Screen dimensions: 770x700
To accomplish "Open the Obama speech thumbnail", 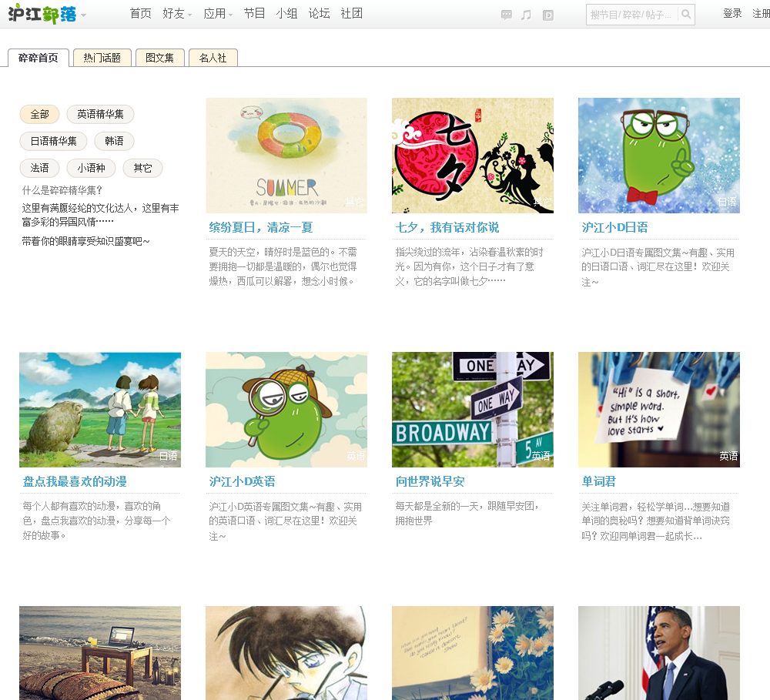I will [659, 653].
